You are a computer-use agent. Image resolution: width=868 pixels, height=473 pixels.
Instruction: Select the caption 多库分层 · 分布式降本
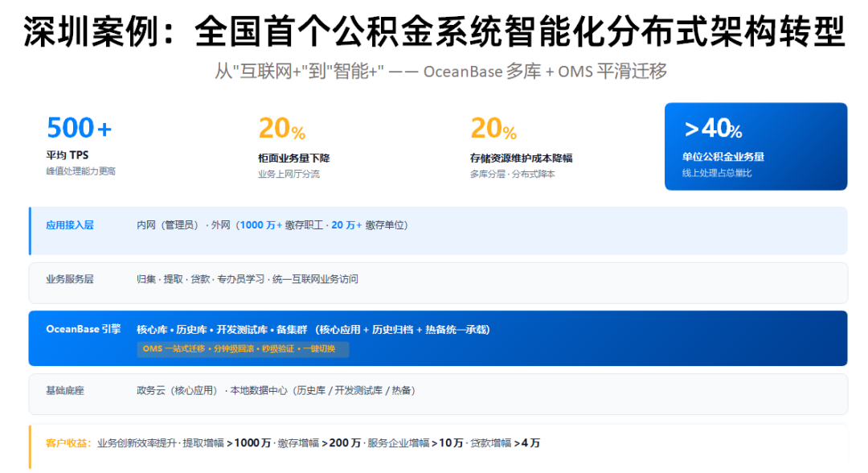point(512,174)
